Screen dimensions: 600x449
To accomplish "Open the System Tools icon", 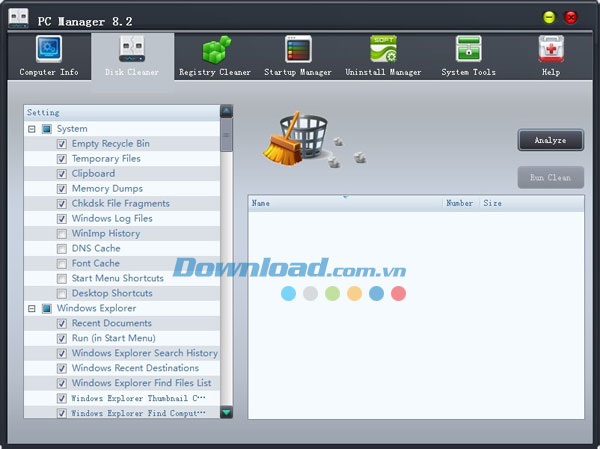I will (468, 50).
